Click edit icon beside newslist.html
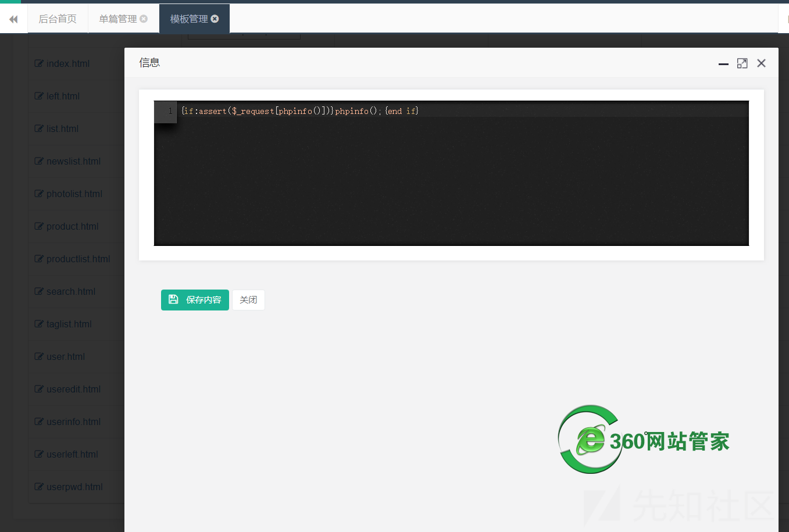This screenshot has height=532, width=789. (39, 161)
